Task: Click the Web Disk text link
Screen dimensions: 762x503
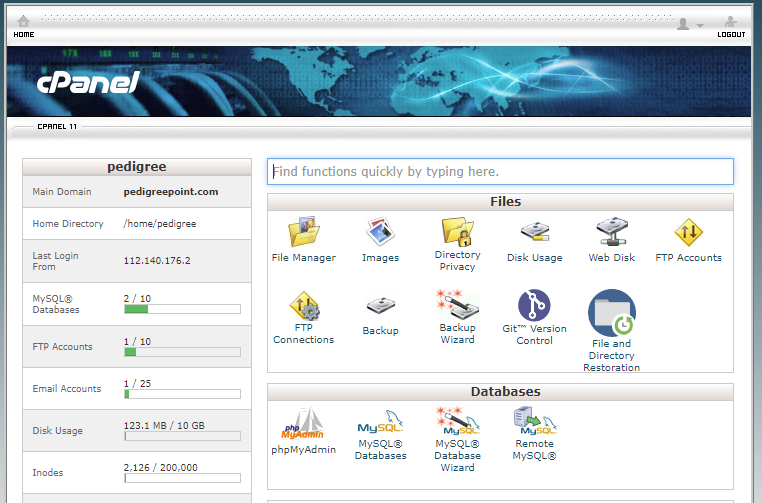Action: click(612, 258)
